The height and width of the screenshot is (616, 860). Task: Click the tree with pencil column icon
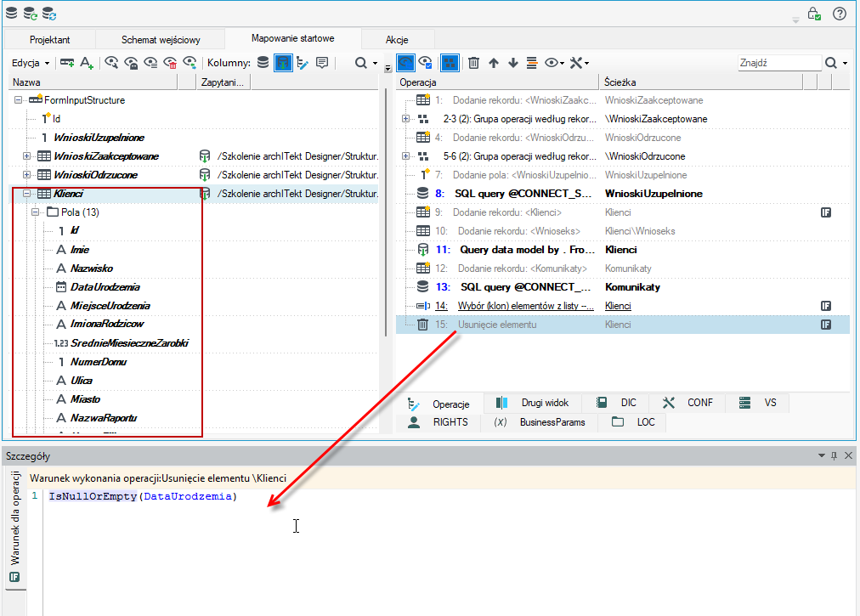pyautogui.click(x=303, y=63)
